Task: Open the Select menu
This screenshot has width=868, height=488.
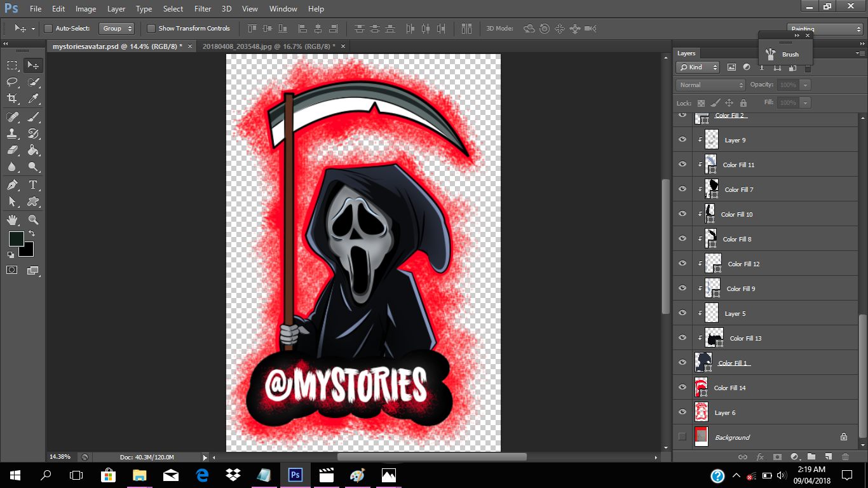Action: pyautogui.click(x=173, y=9)
